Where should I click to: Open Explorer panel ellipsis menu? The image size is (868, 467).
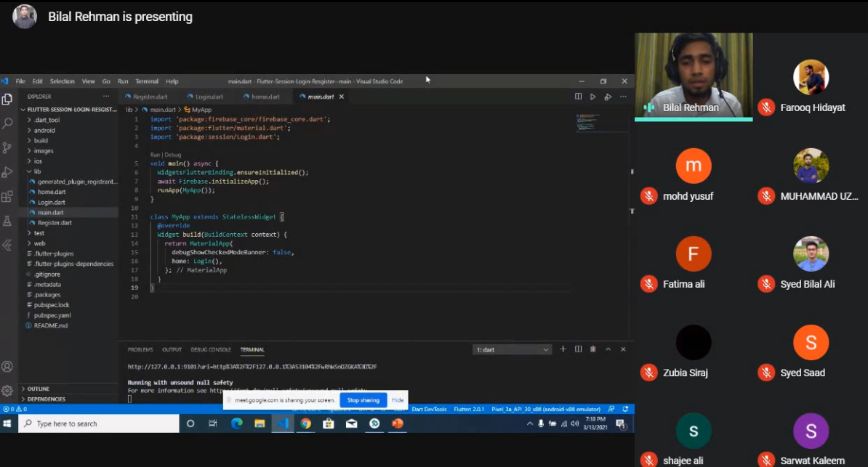point(105,97)
